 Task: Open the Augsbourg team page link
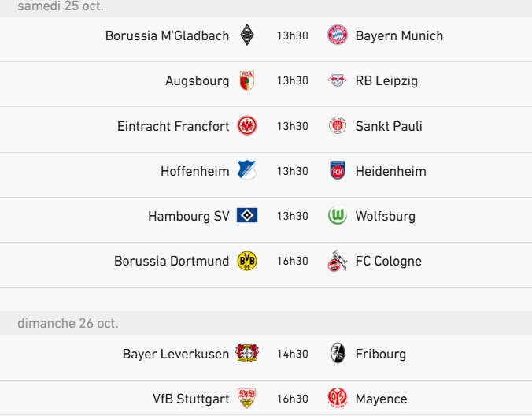click(x=197, y=80)
